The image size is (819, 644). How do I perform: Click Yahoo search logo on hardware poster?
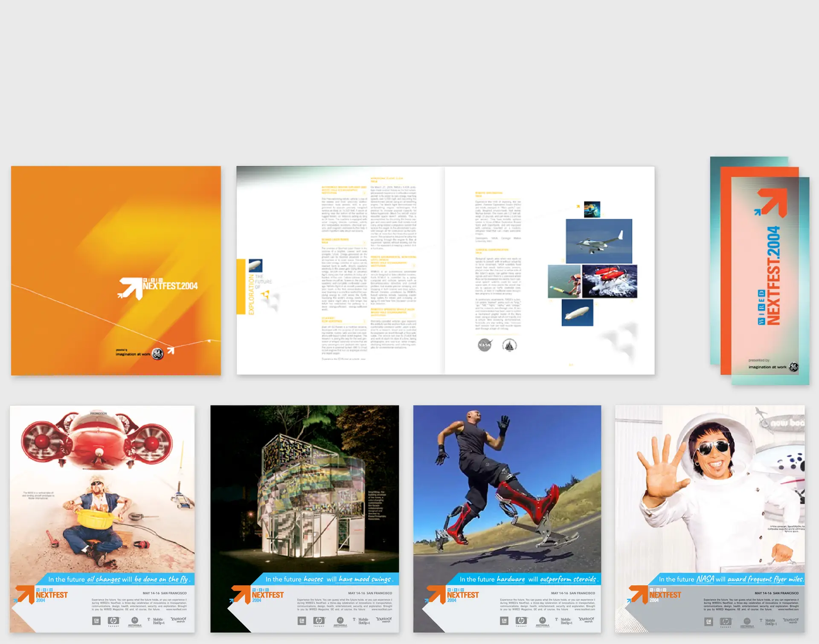pyautogui.click(x=587, y=620)
